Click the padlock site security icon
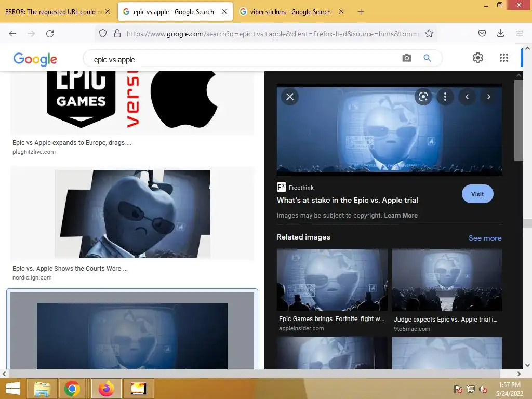The image size is (532, 399). pyautogui.click(x=117, y=33)
